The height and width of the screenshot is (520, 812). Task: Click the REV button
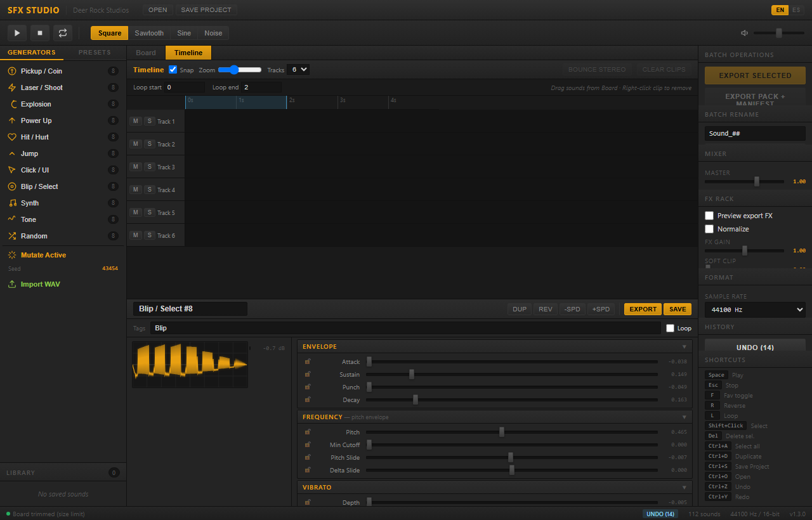point(546,309)
